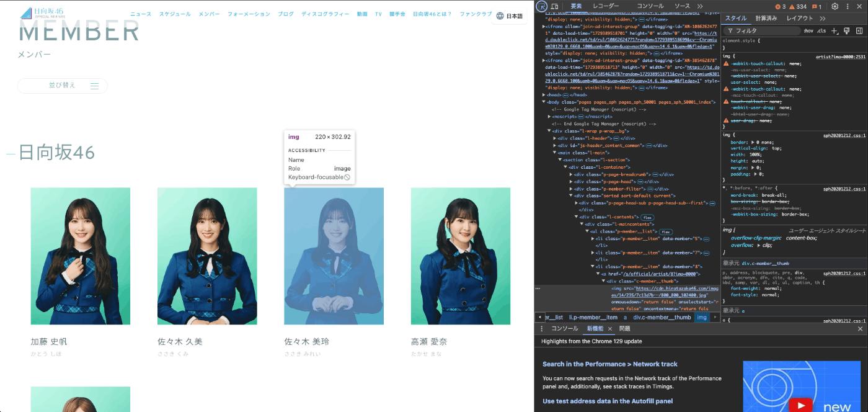
Task: Expand the head element node
Action: [544, 95]
